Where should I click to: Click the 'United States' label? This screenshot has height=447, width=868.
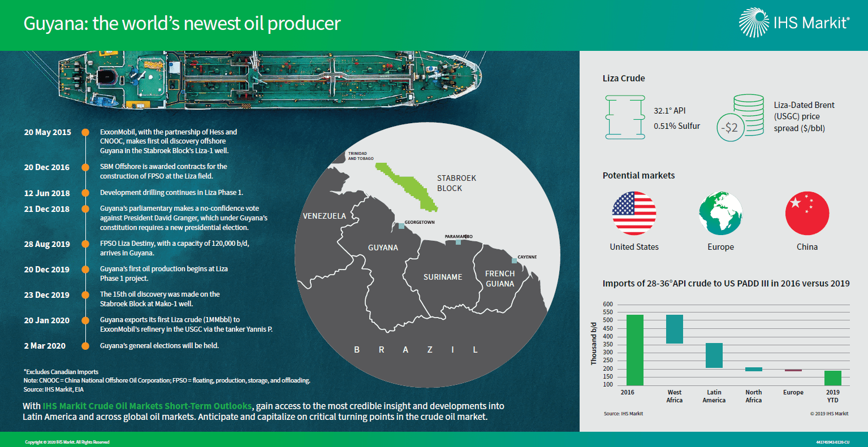pyautogui.click(x=634, y=247)
